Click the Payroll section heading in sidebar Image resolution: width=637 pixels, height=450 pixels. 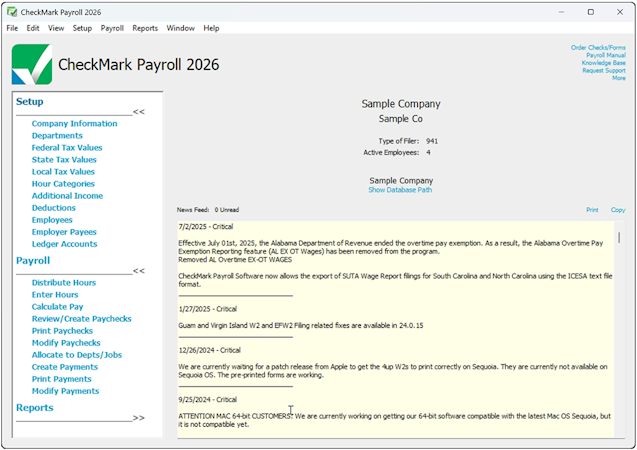(x=32, y=261)
